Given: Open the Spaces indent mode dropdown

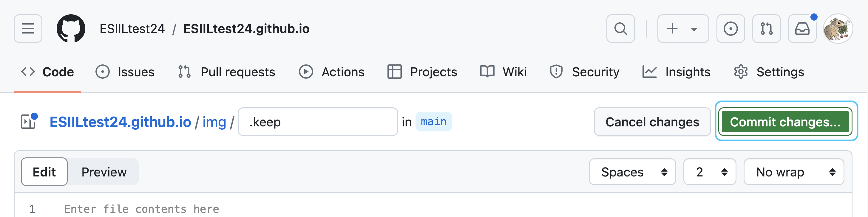Looking at the screenshot, I should tap(632, 172).
